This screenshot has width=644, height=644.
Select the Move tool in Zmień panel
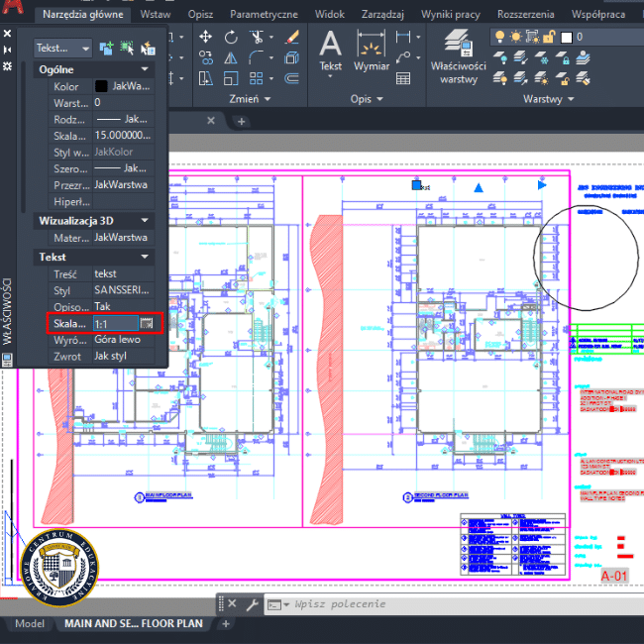[205, 37]
